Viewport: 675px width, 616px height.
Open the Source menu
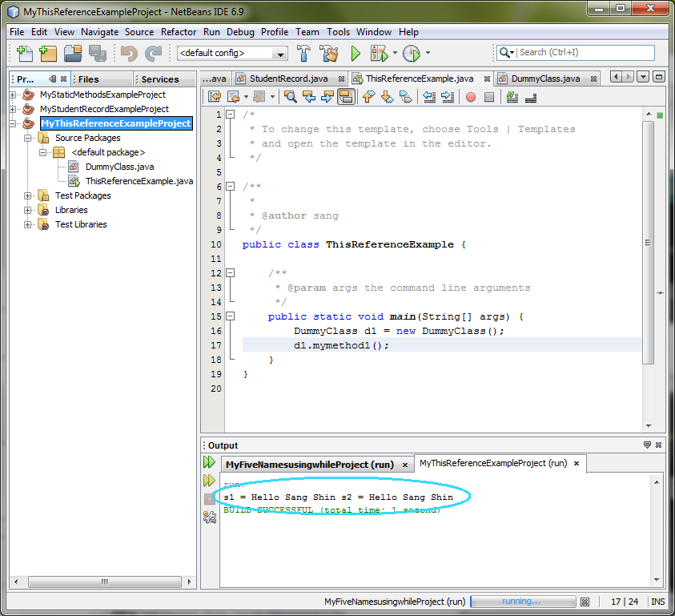point(139,32)
